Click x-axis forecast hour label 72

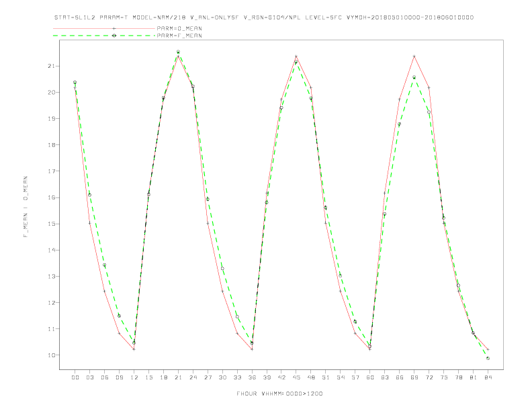429,377
